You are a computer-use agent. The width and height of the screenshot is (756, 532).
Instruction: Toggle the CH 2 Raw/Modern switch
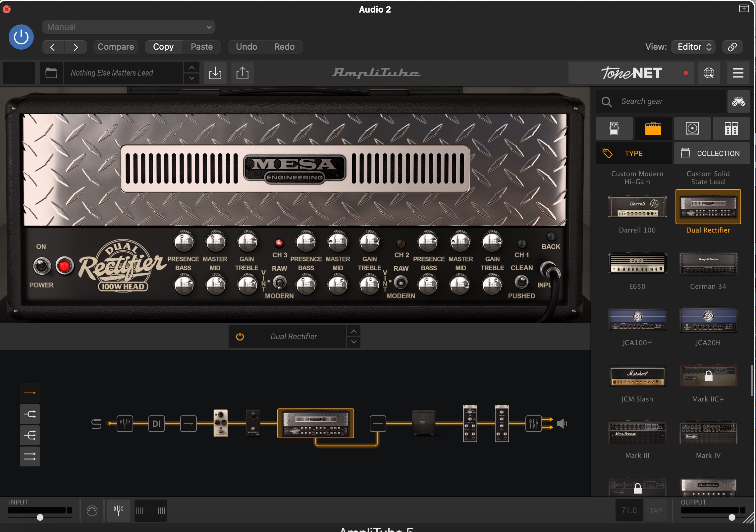[401, 283]
